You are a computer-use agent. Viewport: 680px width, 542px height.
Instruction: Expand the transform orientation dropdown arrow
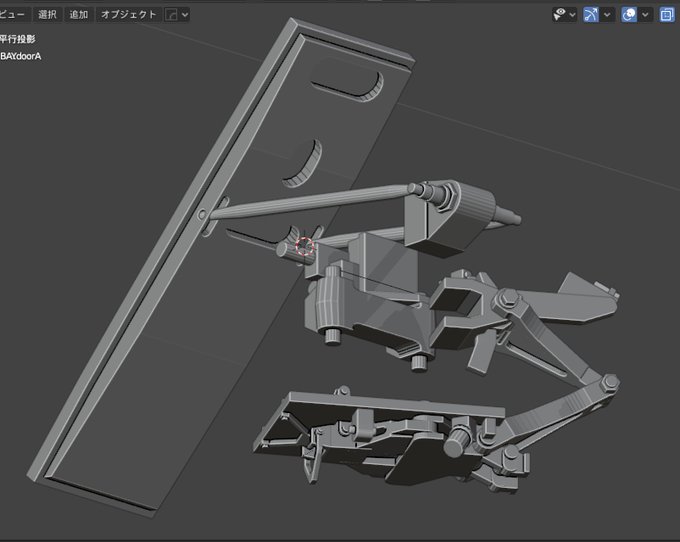[185, 15]
